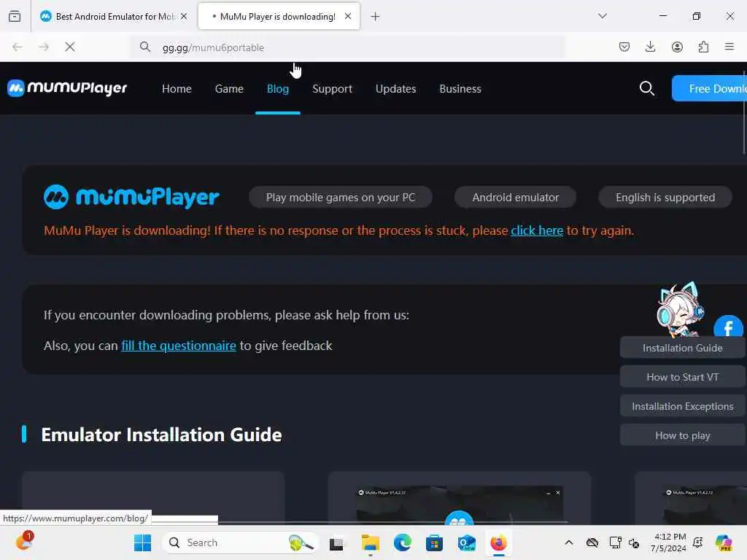The image size is (747, 560).
Task: Click the Emulator Installation Guide heading
Action: coord(161,435)
